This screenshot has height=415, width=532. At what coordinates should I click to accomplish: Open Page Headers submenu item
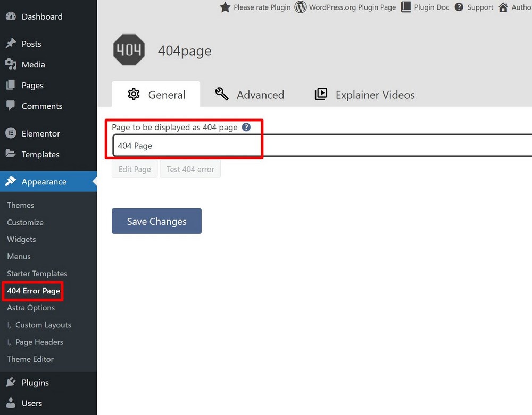(x=39, y=342)
